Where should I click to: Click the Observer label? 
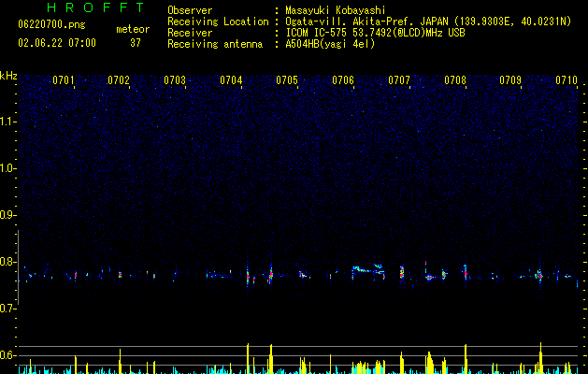(x=190, y=10)
